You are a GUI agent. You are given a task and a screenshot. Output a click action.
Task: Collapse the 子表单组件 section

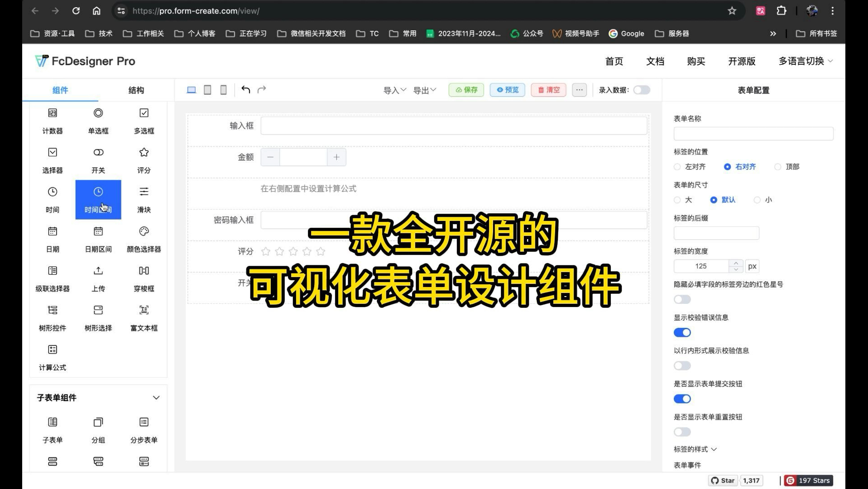[156, 398]
